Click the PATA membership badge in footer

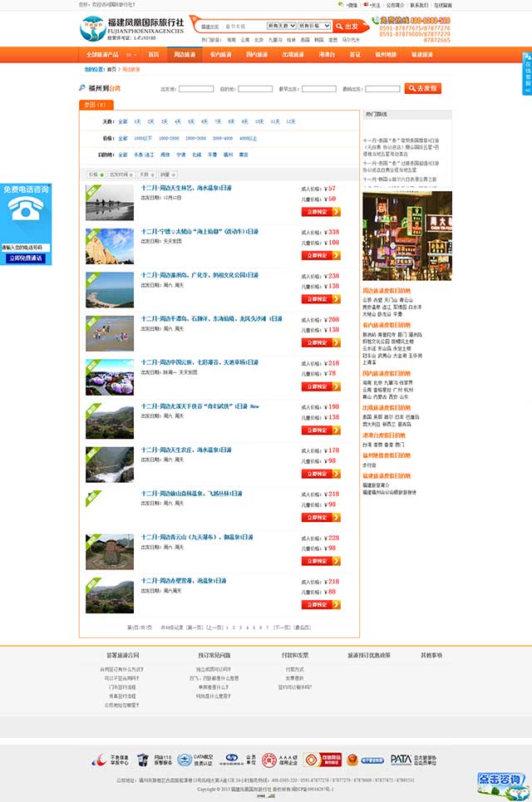tap(401, 760)
